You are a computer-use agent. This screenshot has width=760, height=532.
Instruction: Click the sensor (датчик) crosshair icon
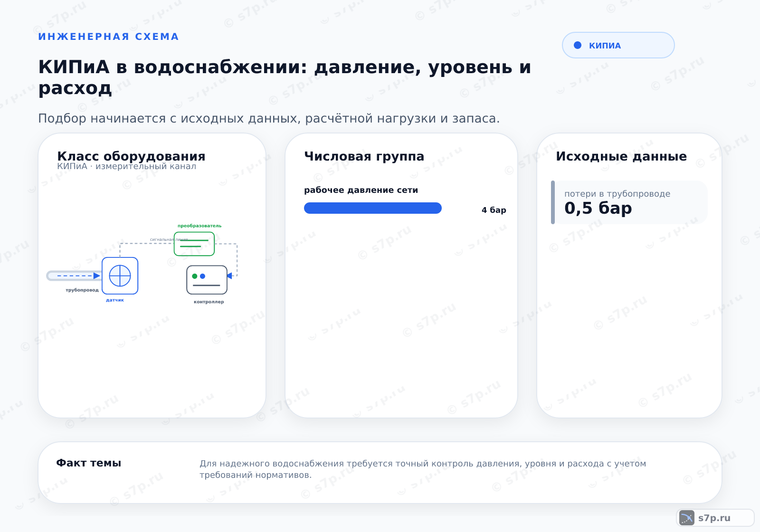pos(120,276)
